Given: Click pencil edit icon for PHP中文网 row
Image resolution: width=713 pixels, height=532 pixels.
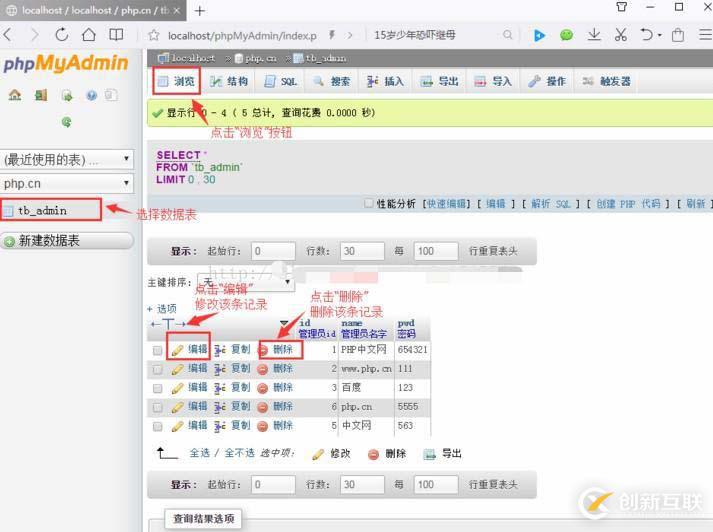Looking at the screenshot, I should 177,350.
